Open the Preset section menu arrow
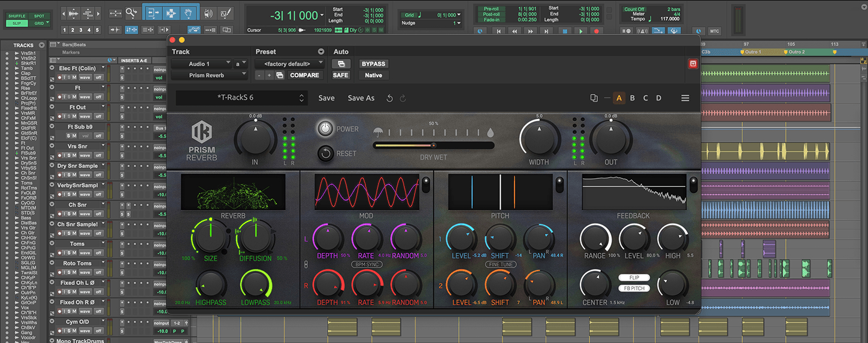The height and width of the screenshot is (343, 868). 321,52
